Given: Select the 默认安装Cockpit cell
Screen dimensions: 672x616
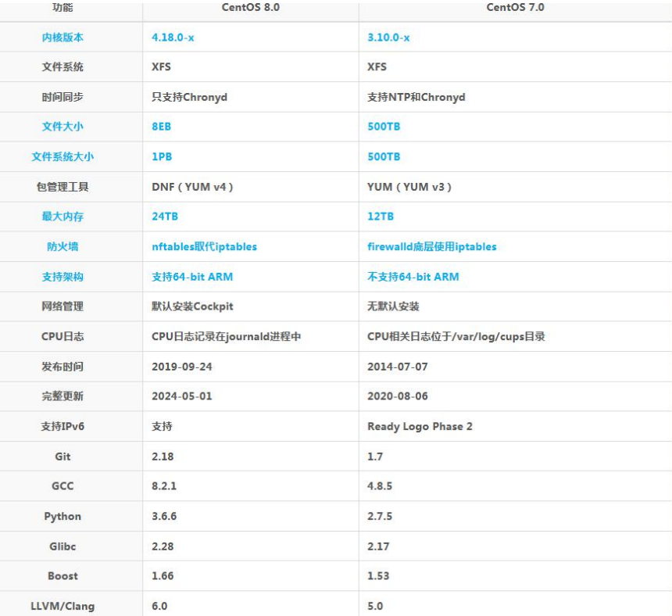Looking at the screenshot, I should point(192,306).
